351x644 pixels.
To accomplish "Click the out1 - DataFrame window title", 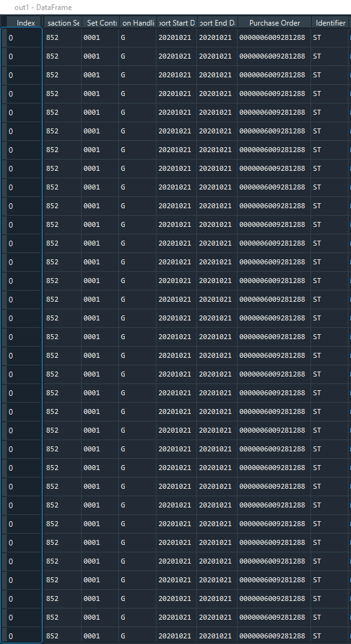I will (x=43, y=7).
